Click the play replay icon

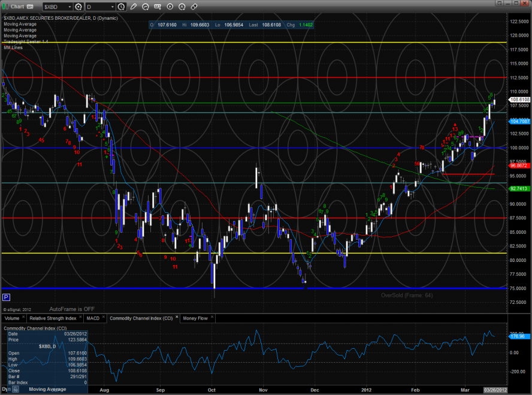170,7
